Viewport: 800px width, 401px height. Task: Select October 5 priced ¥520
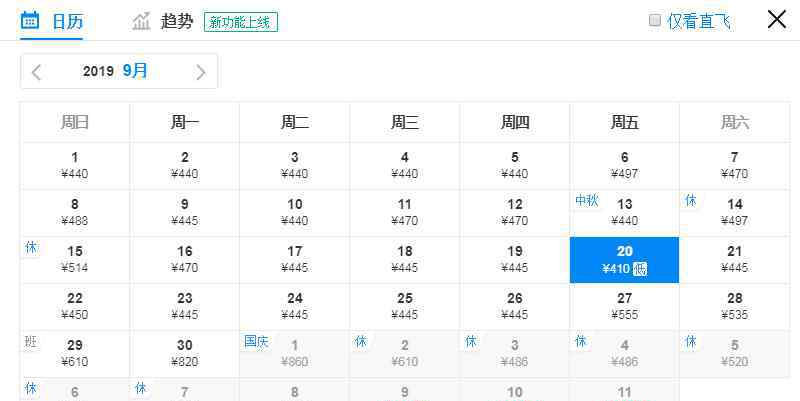point(735,354)
